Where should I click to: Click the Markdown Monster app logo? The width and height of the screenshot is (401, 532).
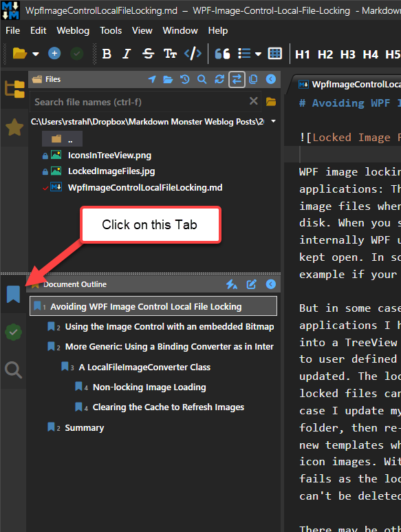point(10,10)
